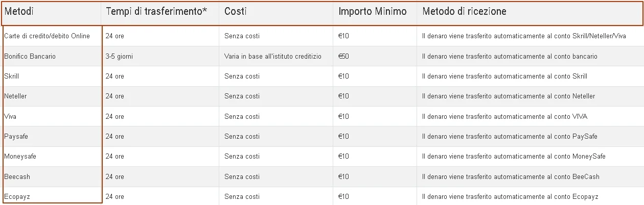Select the Carte di credito/debito Online row
The width and height of the screenshot is (644, 205).
click(x=47, y=36)
